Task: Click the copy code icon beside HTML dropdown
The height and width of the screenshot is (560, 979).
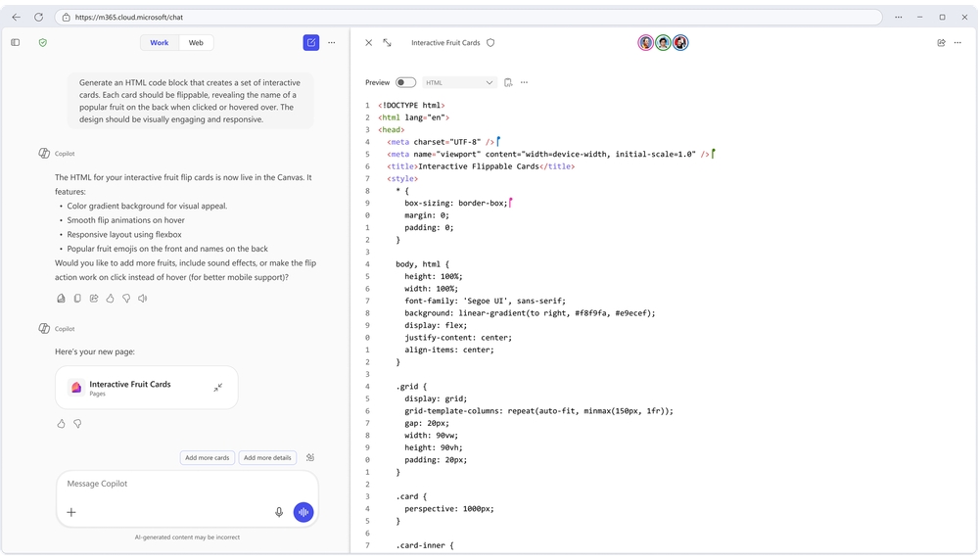Action: pyautogui.click(x=508, y=82)
